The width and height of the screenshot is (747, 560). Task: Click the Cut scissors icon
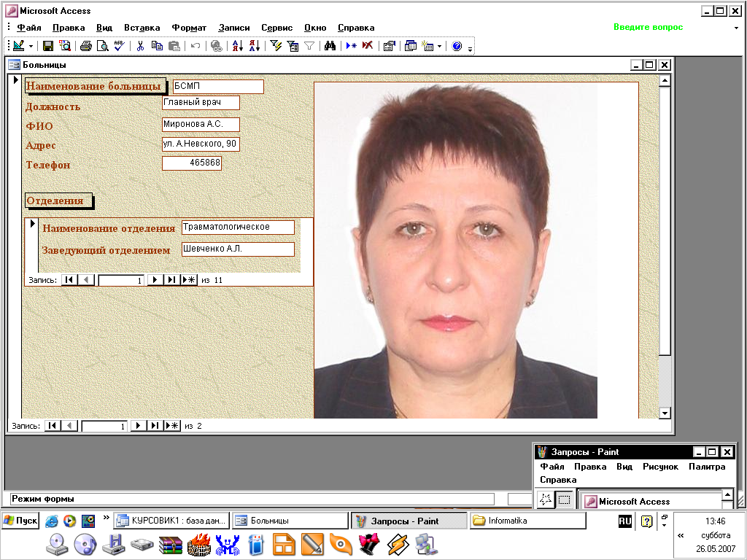click(x=140, y=46)
